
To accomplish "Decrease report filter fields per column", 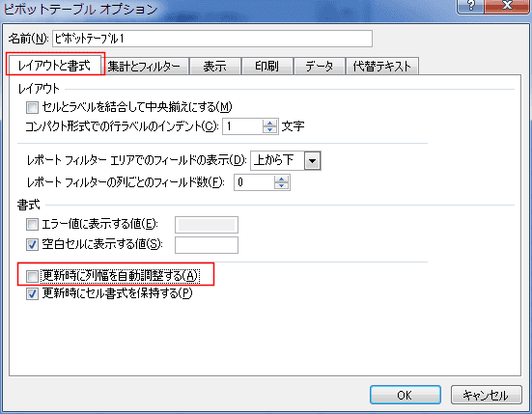I will click(x=281, y=186).
